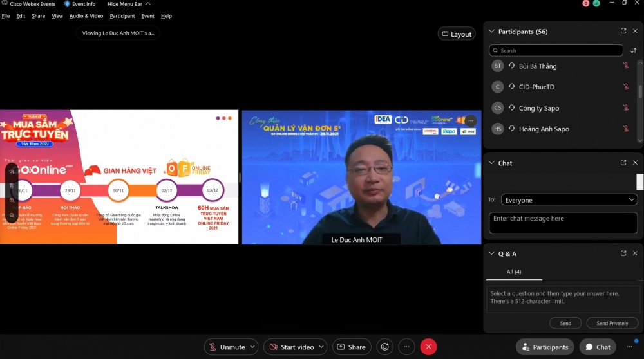
Task: Toggle the Participants panel button in bottom bar
Action: click(545, 347)
